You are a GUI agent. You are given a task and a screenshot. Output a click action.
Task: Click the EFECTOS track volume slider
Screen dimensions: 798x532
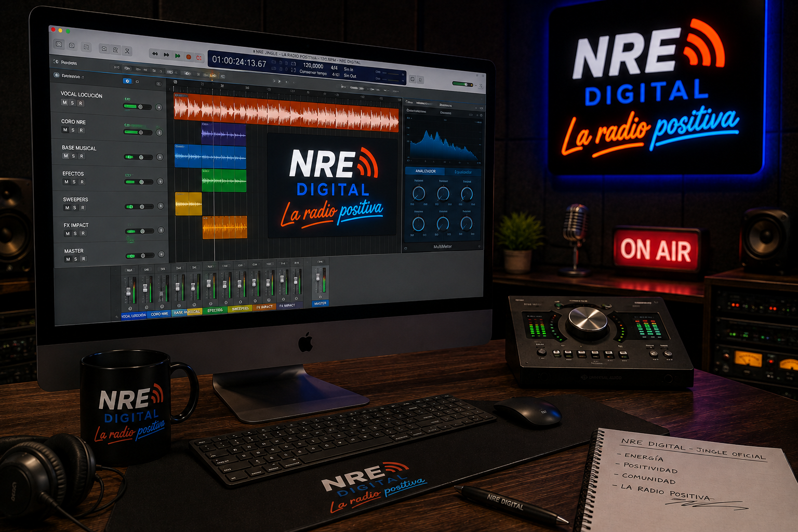point(139,182)
